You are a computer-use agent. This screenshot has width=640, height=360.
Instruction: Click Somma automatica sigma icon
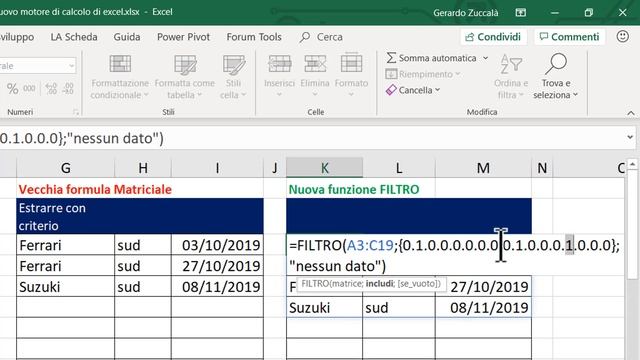391,58
